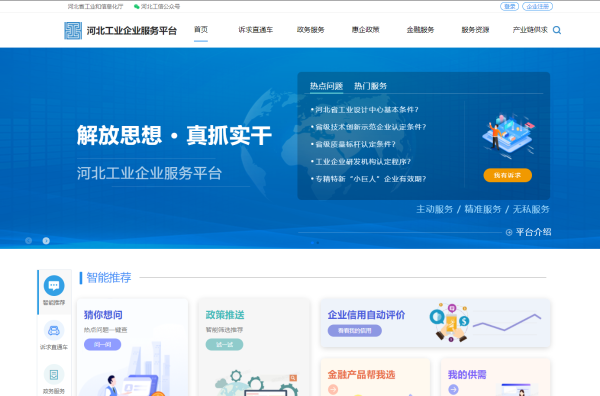Screen dimensions: 600x396
Task: Open question 省级技术创新示范企业认定条件?
Action: pos(370,127)
